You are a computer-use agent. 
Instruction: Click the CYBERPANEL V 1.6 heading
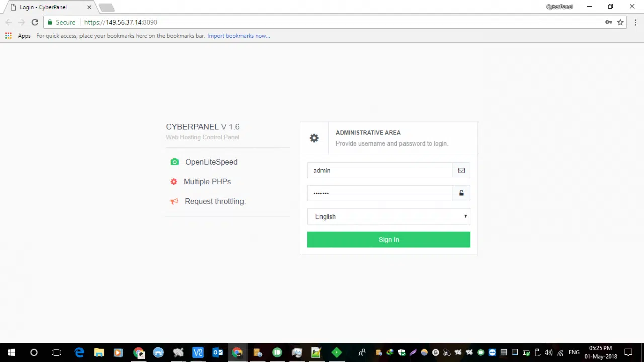click(203, 127)
